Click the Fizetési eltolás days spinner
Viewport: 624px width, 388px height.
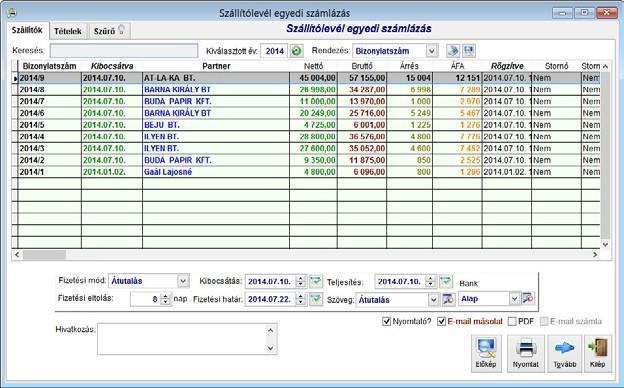tap(166, 299)
